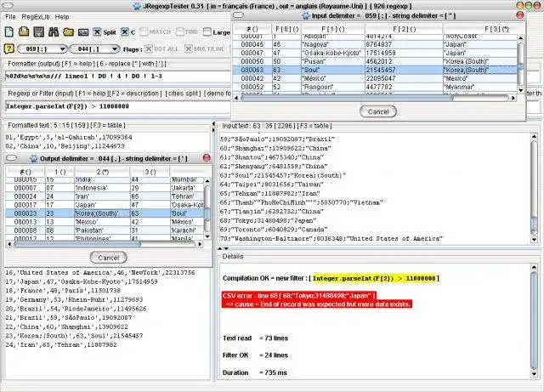Click the yellow folder toolbar icon
This screenshot has width=544, height=392.
pyautogui.click(x=68, y=32)
